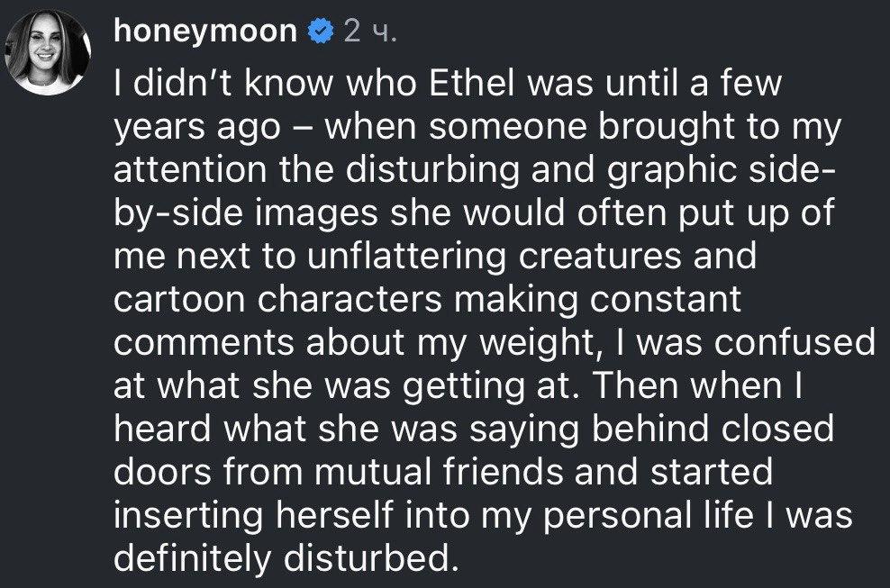Click the "2 ч." timestamp
The height and width of the screenshot is (588, 890).
(x=369, y=32)
